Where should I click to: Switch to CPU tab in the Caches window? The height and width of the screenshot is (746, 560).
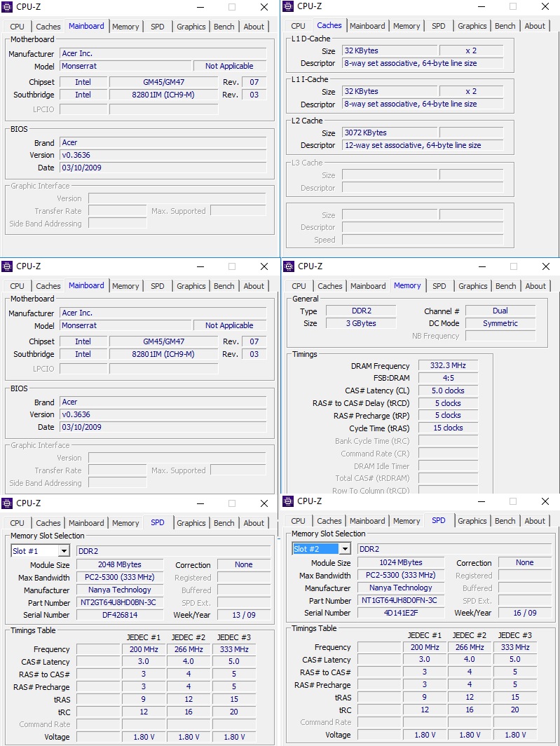[x=299, y=26]
